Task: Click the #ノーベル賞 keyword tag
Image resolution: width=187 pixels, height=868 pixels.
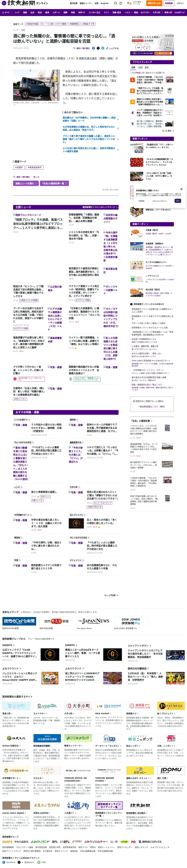Action: click(47, 24)
